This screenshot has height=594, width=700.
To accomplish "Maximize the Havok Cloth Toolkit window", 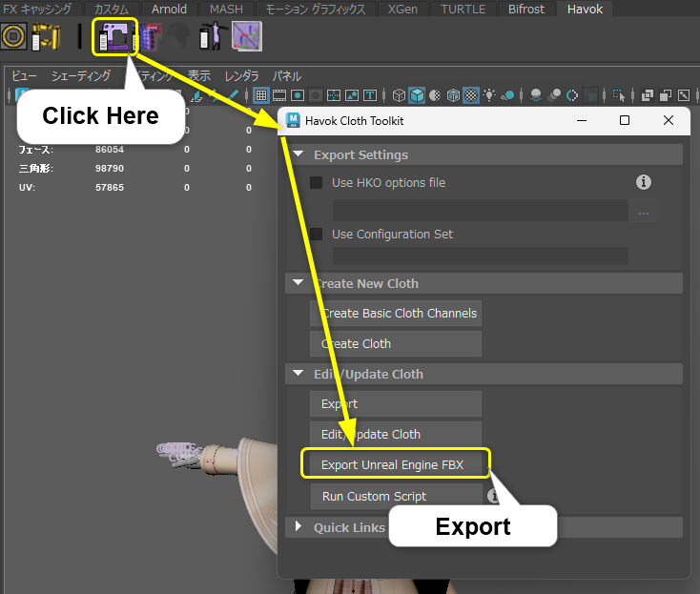I will point(625,120).
